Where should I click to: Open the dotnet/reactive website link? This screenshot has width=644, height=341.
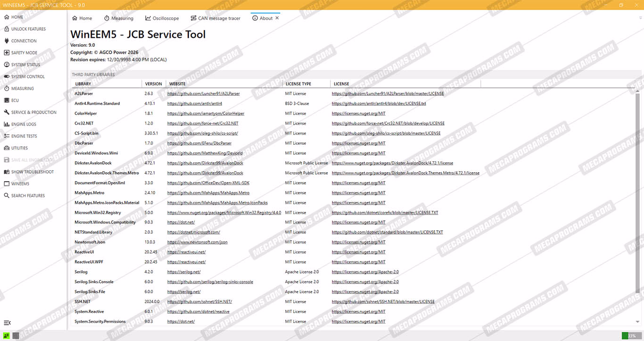coord(198,311)
